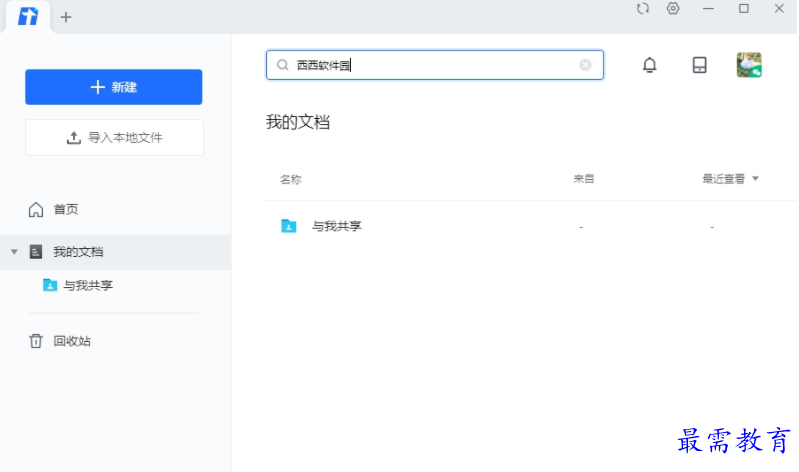Close the application window
Screen dimensions: 799x472
(x=779, y=9)
